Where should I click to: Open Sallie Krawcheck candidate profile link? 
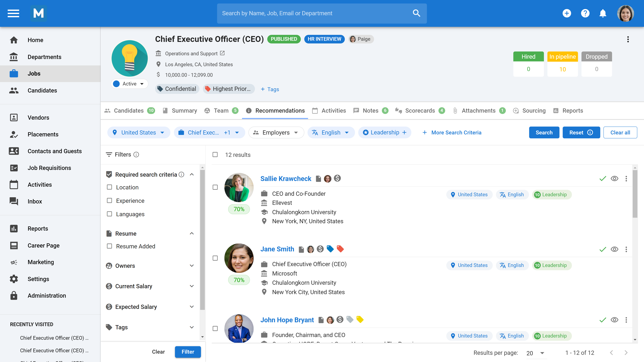[286, 179]
